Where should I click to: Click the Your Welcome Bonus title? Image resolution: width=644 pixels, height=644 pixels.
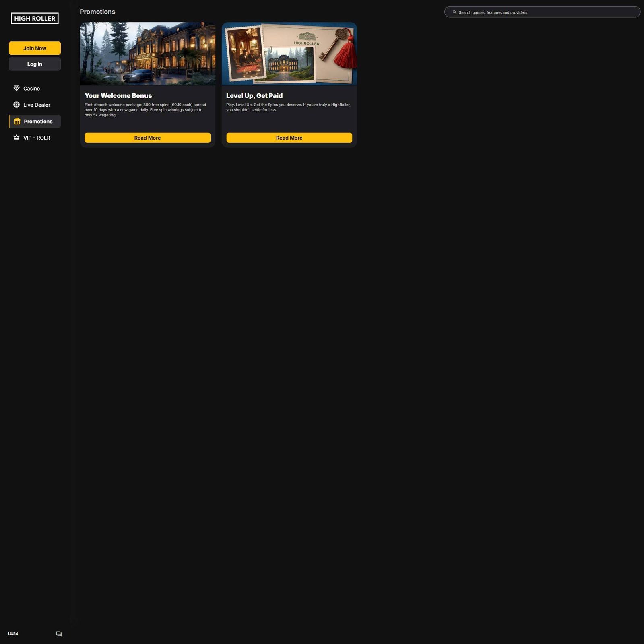[118, 95]
